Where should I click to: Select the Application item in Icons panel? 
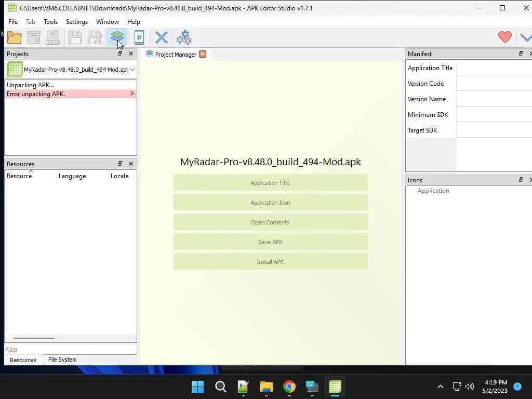pyautogui.click(x=433, y=191)
